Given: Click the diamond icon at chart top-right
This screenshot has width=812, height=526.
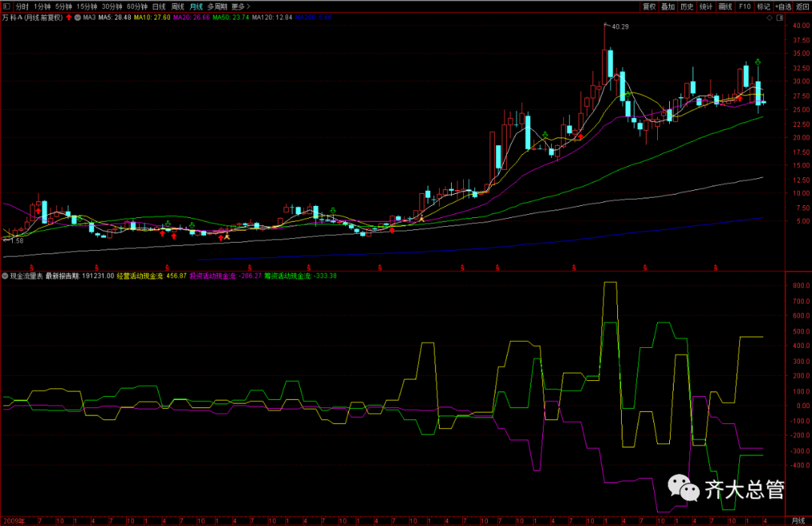Looking at the screenshot, I should coord(770,17).
